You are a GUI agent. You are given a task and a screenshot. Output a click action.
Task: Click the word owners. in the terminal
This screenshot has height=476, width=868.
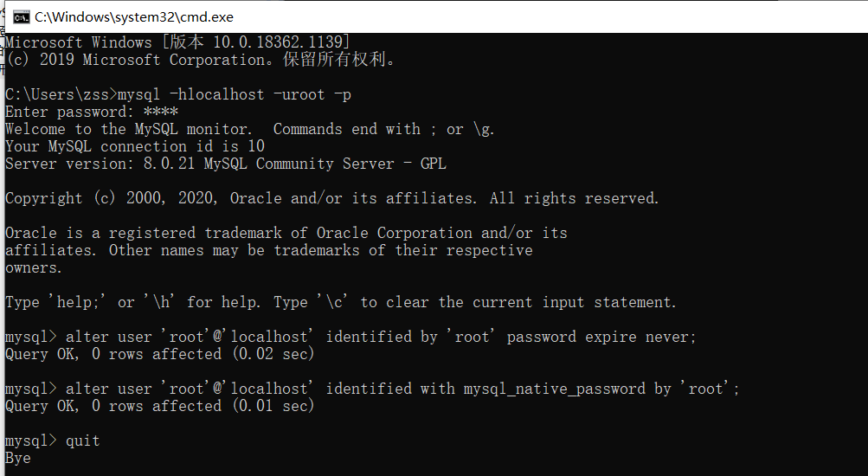click(34, 267)
